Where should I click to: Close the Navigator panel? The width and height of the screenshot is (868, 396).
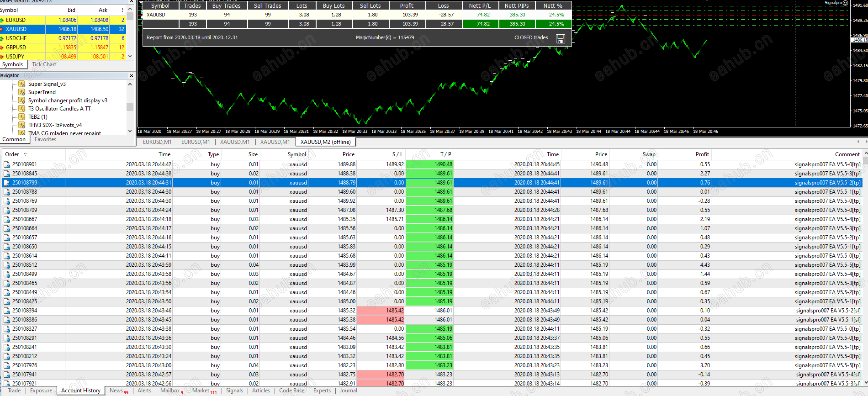coord(132,76)
